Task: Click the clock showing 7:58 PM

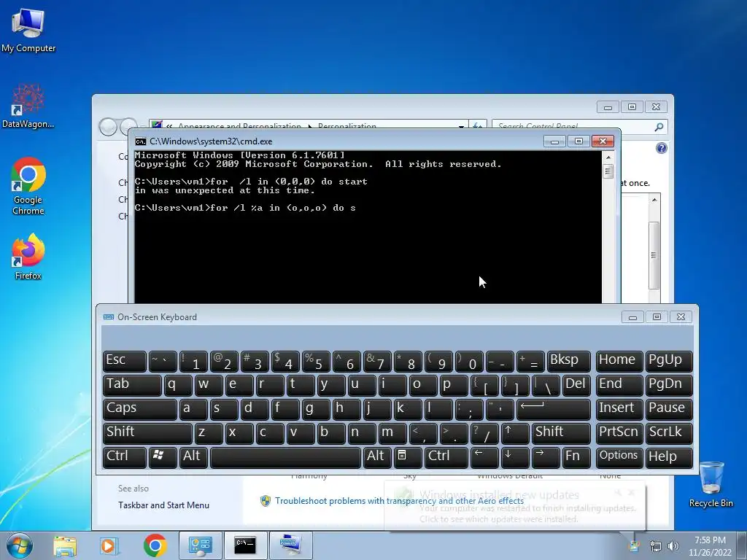Action: pos(710,546)
